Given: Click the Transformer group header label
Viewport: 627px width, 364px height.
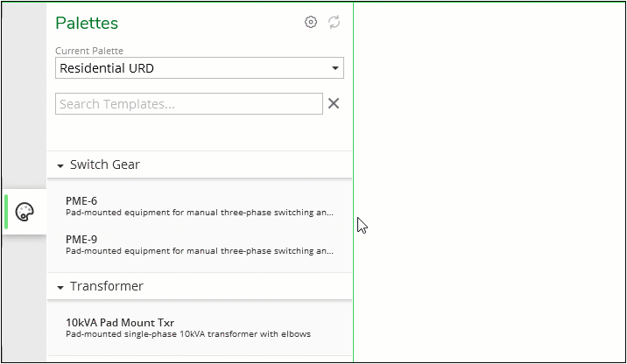Looking at the screenshot, I should [x=106, y=286].
